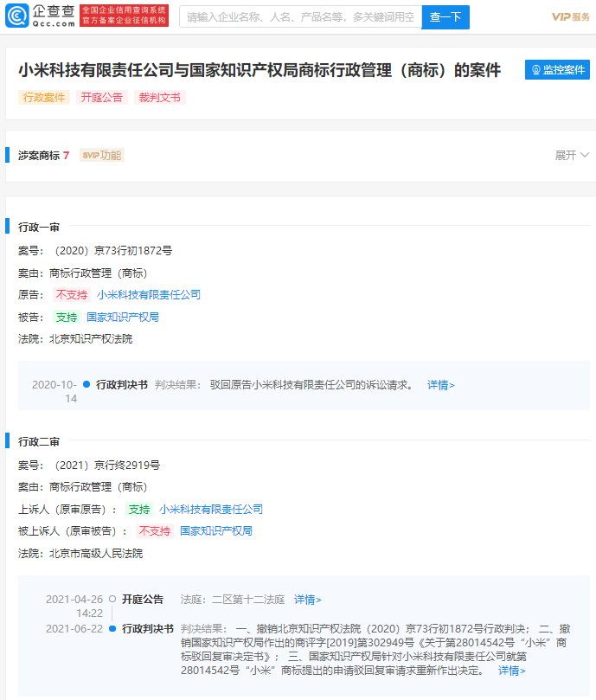
Task: Open appellee 国家知识产权局 link in 行政二审
Action: click(216, 531)
